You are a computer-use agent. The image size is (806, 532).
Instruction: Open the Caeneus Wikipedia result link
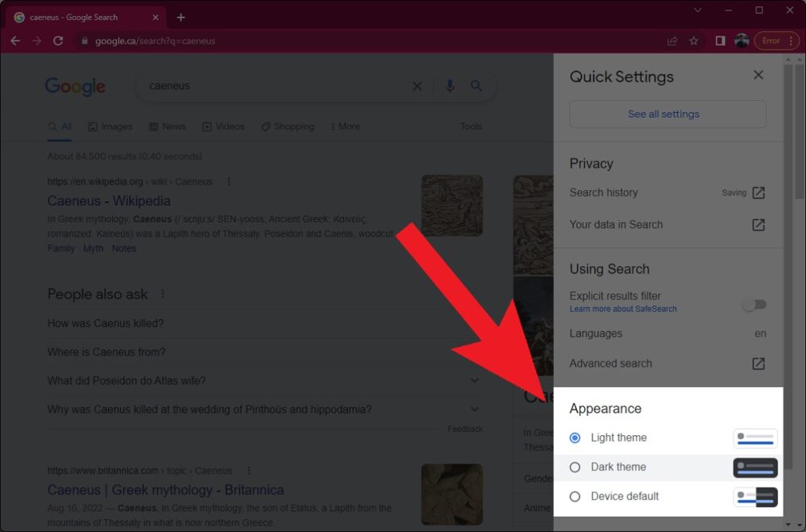click(x=109, y=201)
